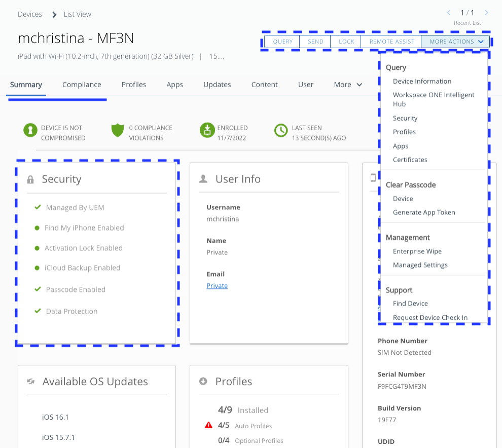Image resolution: width=502 pixels, height=448 pixels.
Task: Click the QUERY button
Action: [282, 41]
